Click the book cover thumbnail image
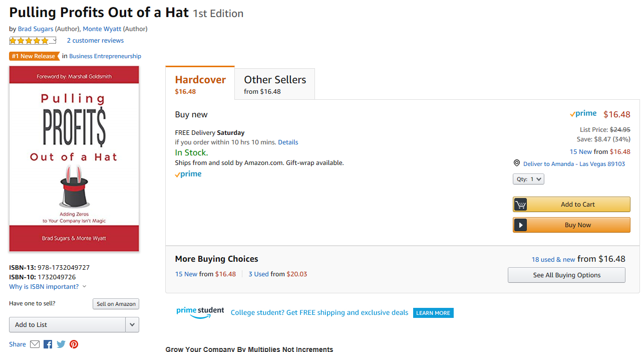The image size is (644, 352). pos(74,158)
